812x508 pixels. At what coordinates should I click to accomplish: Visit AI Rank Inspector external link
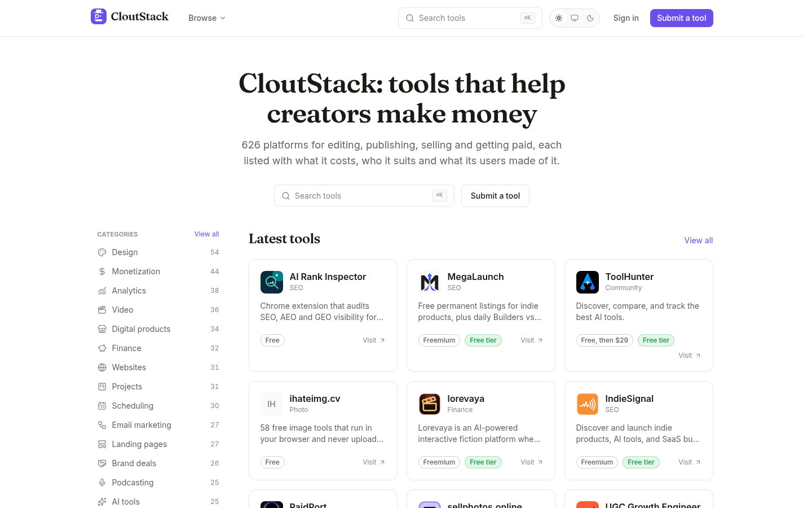click(374, 340)
